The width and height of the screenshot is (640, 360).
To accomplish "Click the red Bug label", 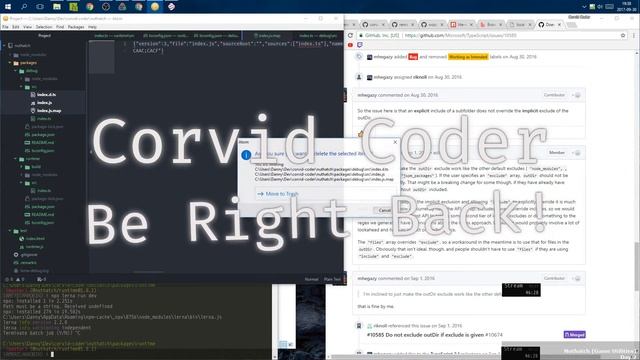I will (x=413, y=57).
